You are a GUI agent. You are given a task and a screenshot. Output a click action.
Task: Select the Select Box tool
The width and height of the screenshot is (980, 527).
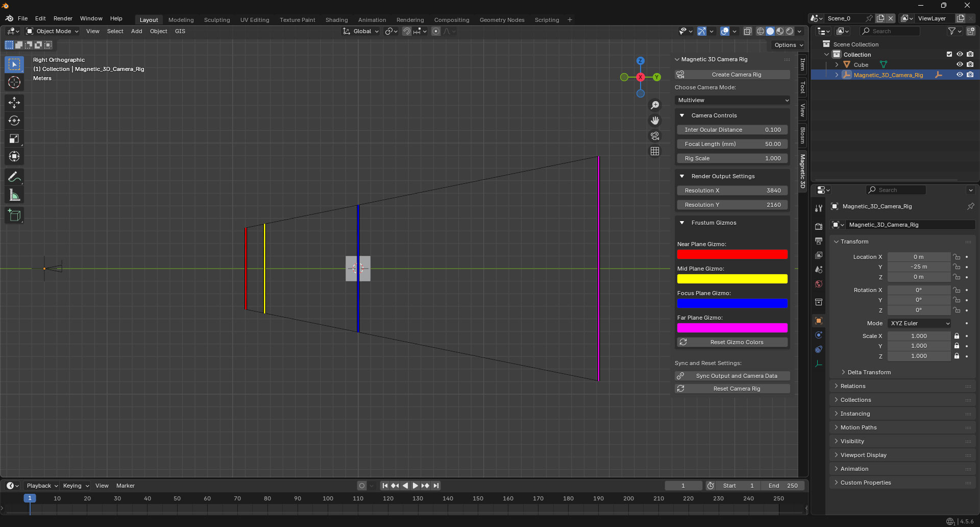14,64
